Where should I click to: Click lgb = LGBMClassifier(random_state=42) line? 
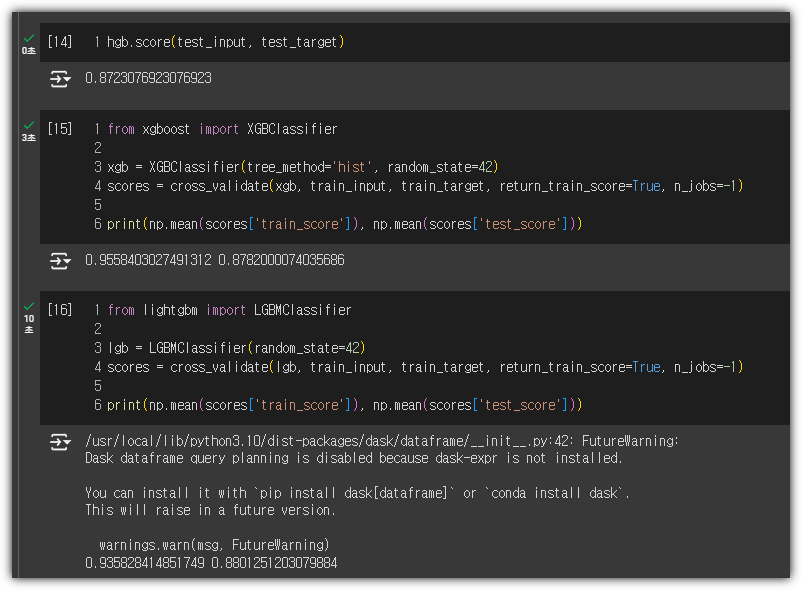236,348
